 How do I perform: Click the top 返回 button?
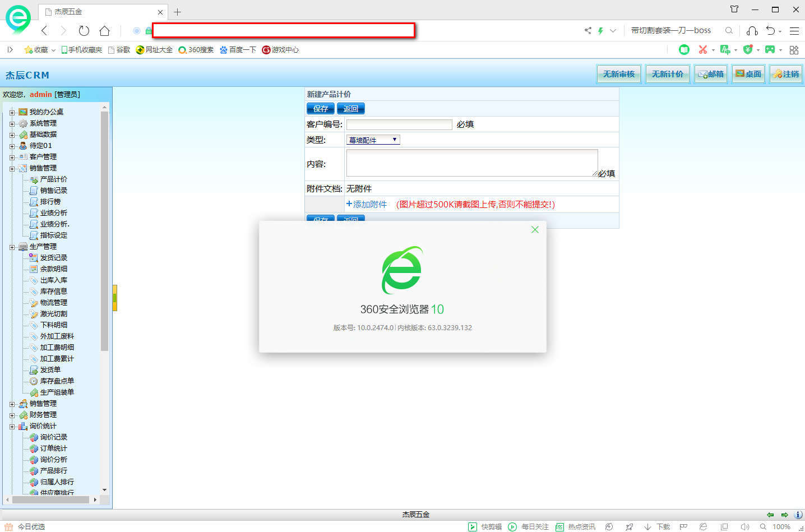(351, 109)
